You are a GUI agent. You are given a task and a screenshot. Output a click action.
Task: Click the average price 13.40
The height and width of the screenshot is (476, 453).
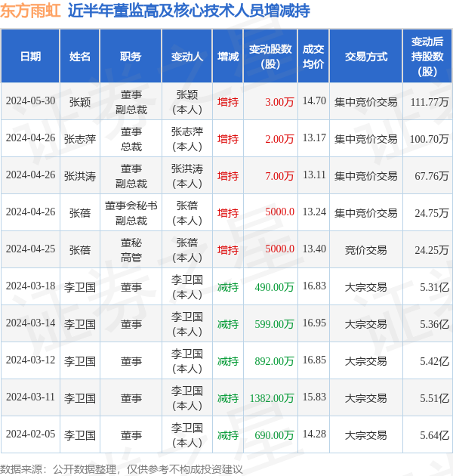[x=314, y=249]
